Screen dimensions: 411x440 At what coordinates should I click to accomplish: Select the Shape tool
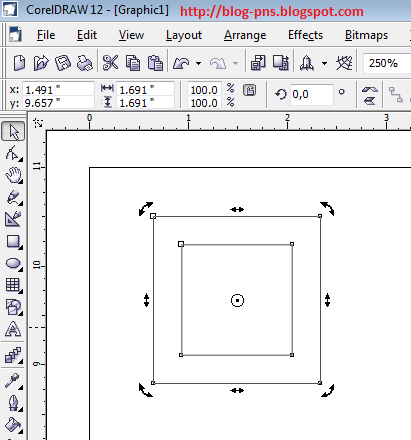[13, 153]
